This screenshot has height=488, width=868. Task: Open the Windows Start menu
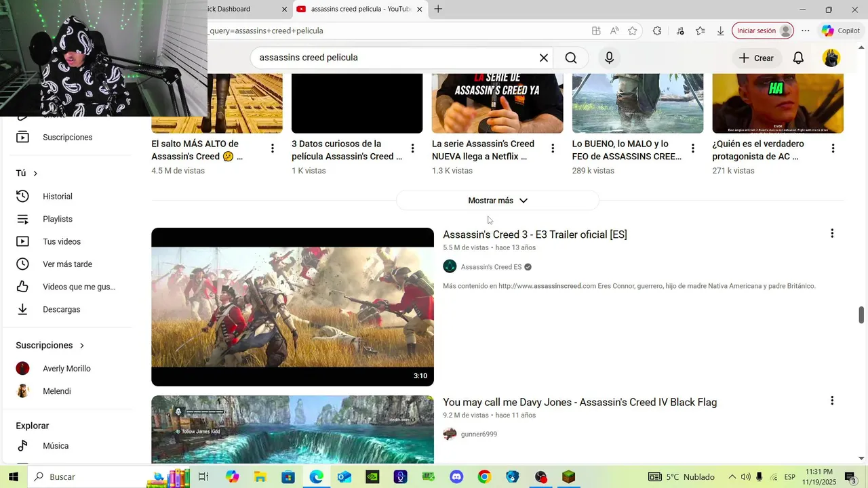13,476
